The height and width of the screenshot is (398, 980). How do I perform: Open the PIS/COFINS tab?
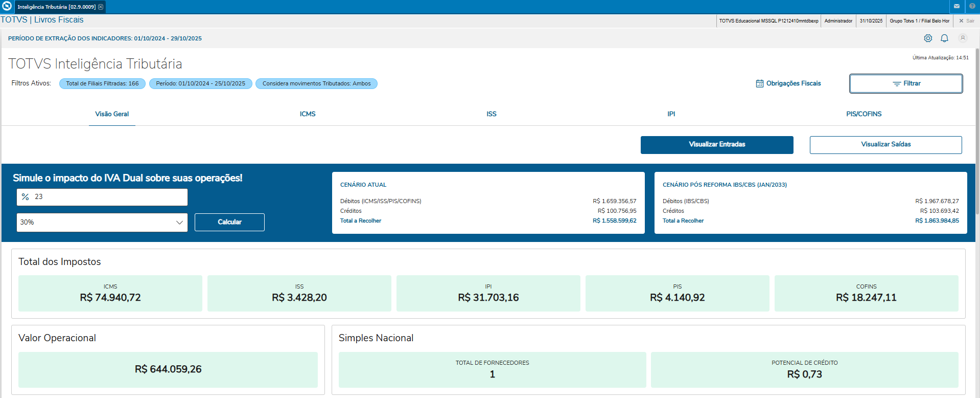click(864, 114)
